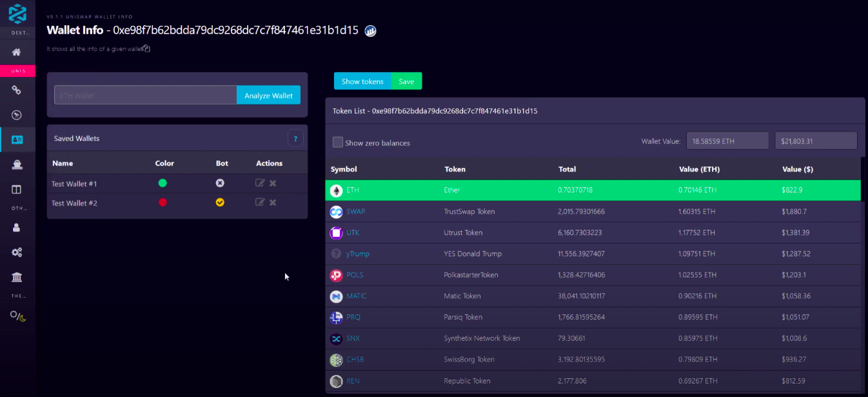
Task: Click the yTrump unknown token icon
Action: tap(336, 254)
